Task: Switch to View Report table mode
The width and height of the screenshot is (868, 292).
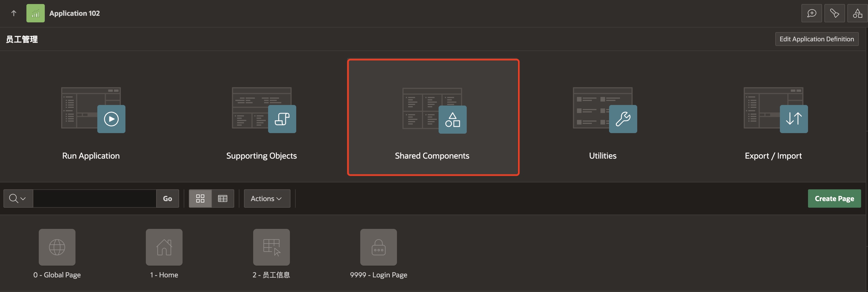Action: (x=223, y=198)
